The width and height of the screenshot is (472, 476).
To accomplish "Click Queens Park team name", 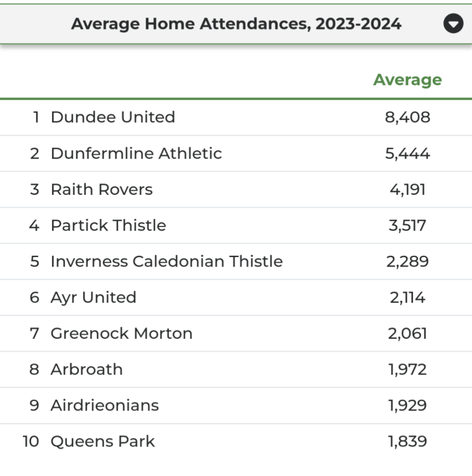I will [103, 442].
